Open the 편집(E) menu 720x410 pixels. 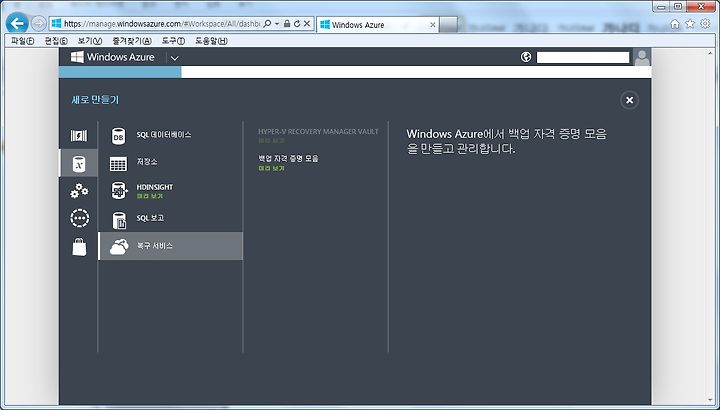[56, 41]
